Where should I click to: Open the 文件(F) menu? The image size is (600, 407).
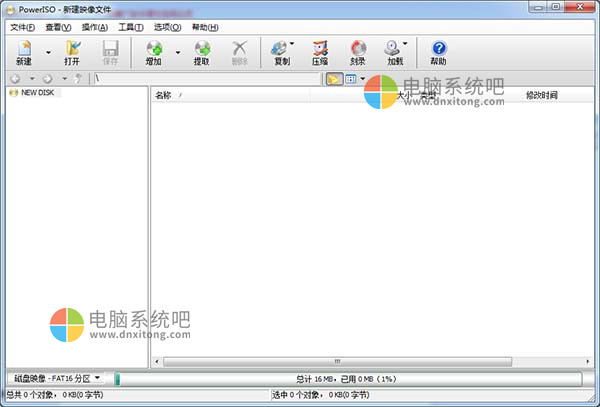click(x=22, y=27)
